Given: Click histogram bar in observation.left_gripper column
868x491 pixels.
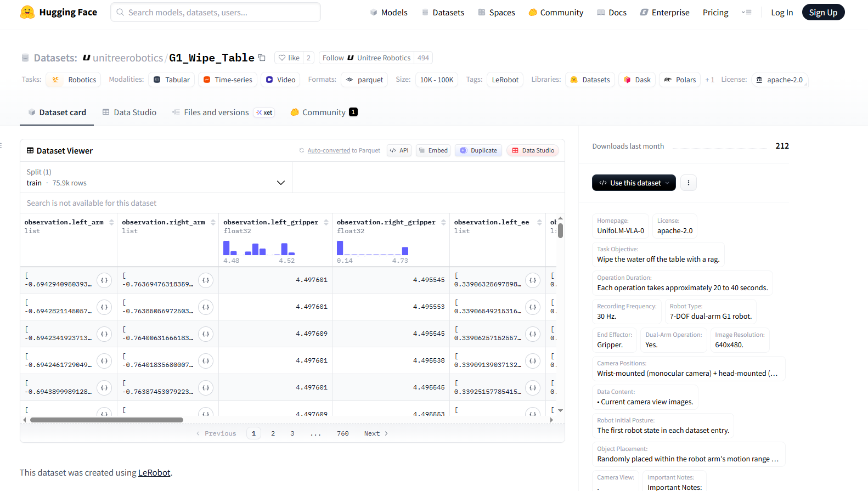Looking at the screenshot, I should click(x=227, y=248).
